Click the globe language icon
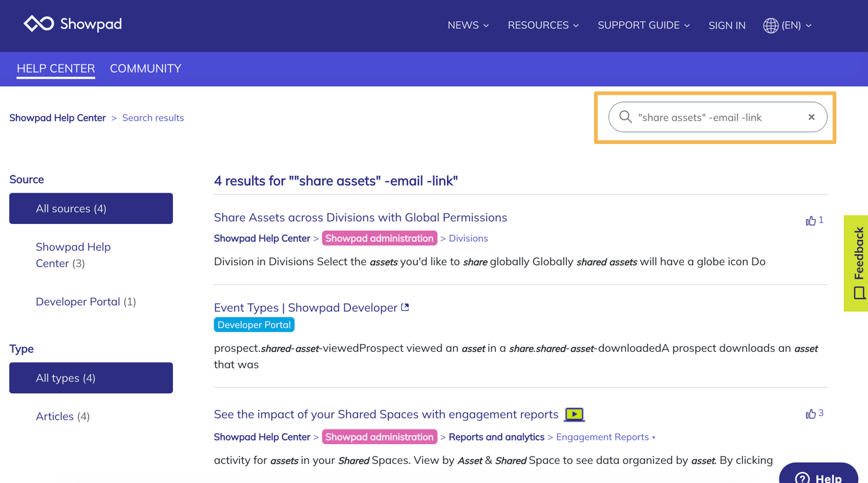The height and width of the screenshot is (483, 868). click(771, 25)
